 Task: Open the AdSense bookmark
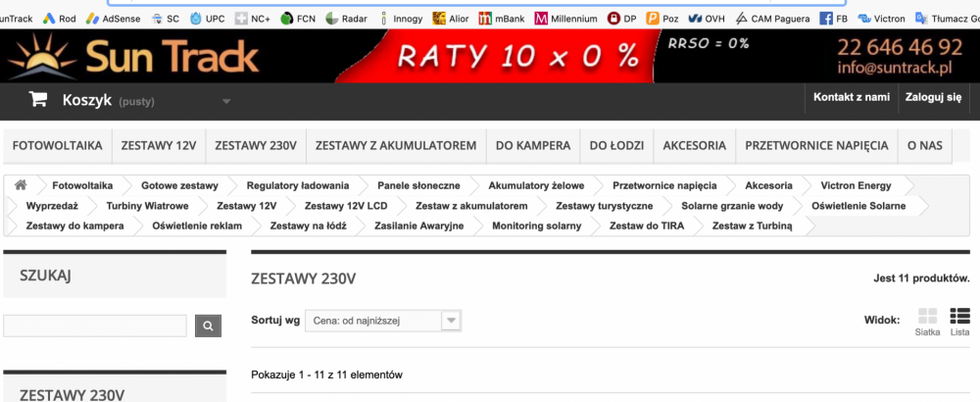coord(113,19)
